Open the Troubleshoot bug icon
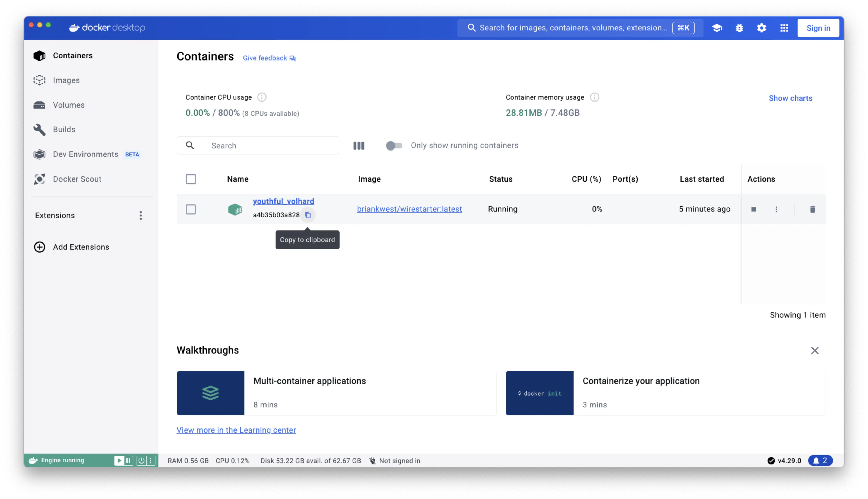Viewport: 868px width, 499px height. [739, 28]
